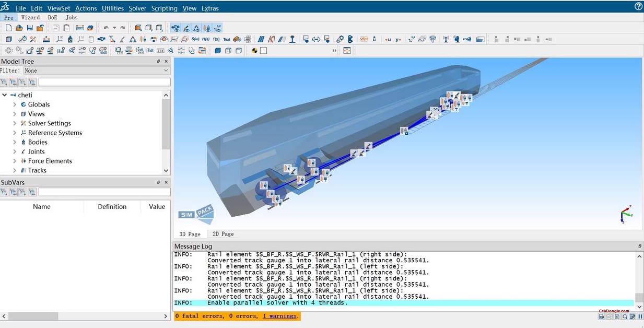Click the '1 warnings' link in status bar

click(279, 316)
